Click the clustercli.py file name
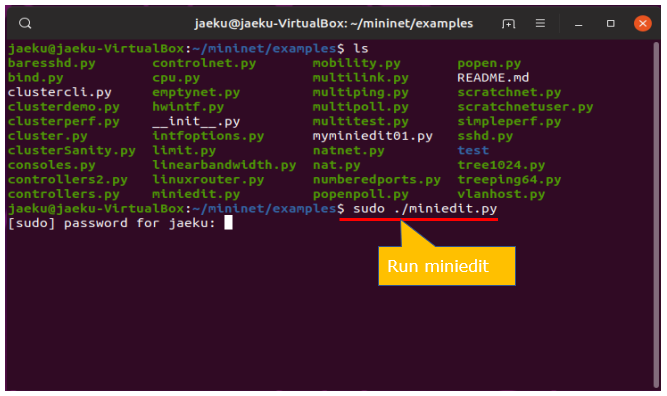667x396 pixels. click(60, 92)
